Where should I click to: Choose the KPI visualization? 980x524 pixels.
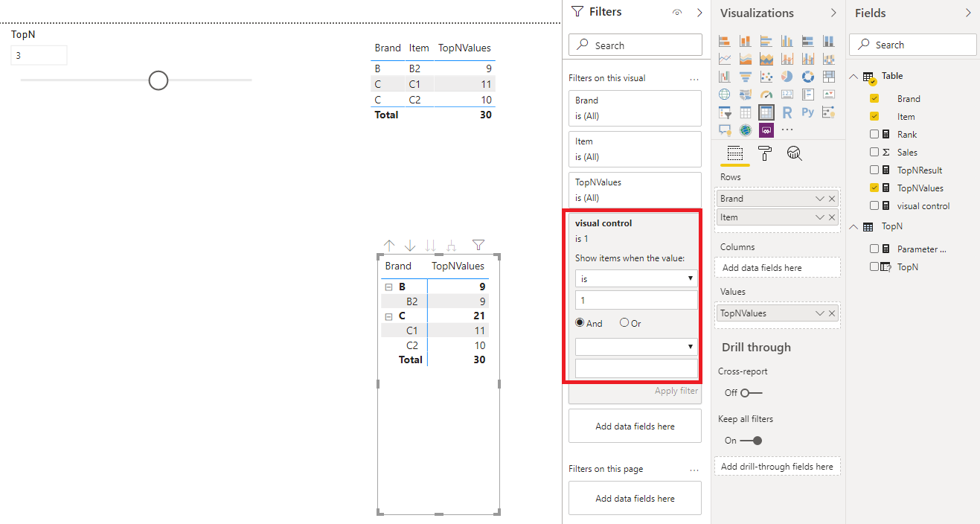(x=829, y=95)
